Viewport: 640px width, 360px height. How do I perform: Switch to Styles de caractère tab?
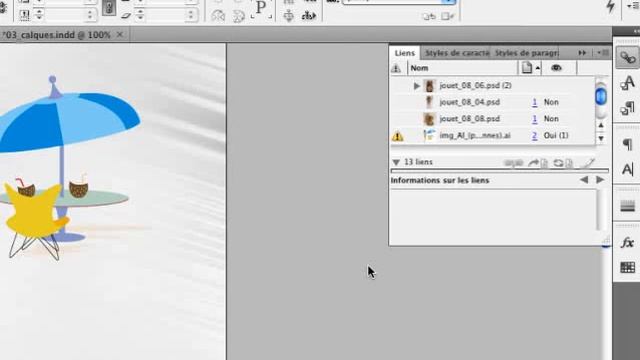click(456, 53)
